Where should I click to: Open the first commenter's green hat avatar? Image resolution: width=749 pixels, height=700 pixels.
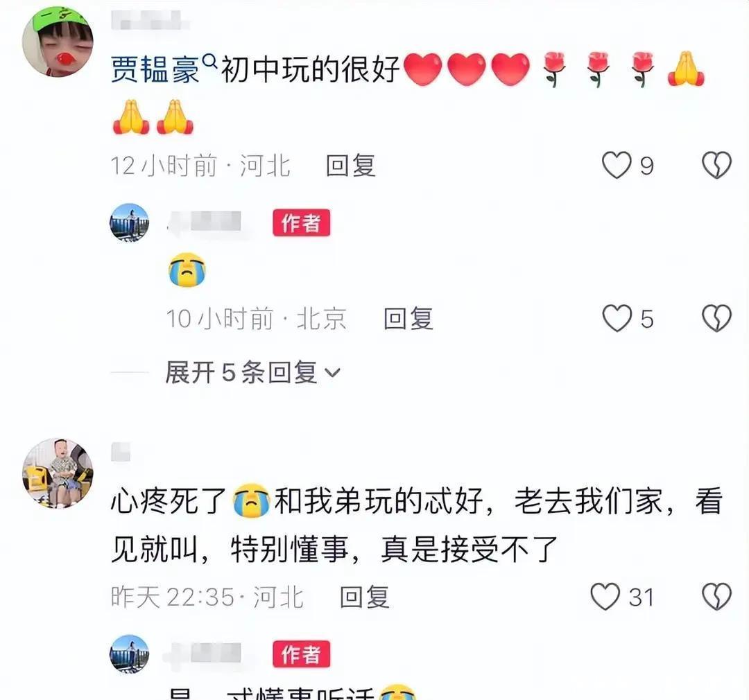click(58, 42)
